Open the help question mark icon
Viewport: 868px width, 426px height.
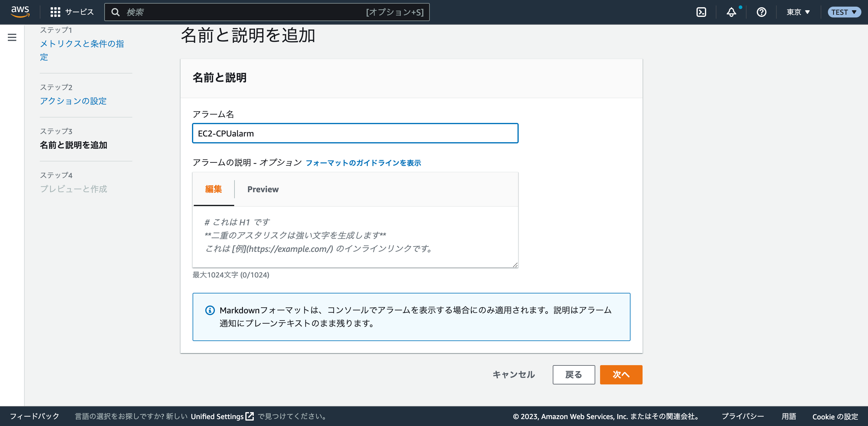pyautogui.click(x=761, y=12)
